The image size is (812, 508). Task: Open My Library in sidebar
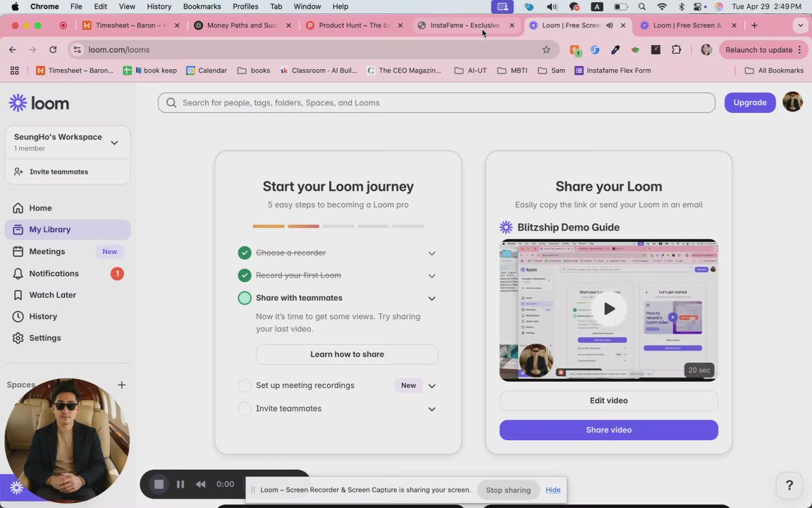point(68,229)
